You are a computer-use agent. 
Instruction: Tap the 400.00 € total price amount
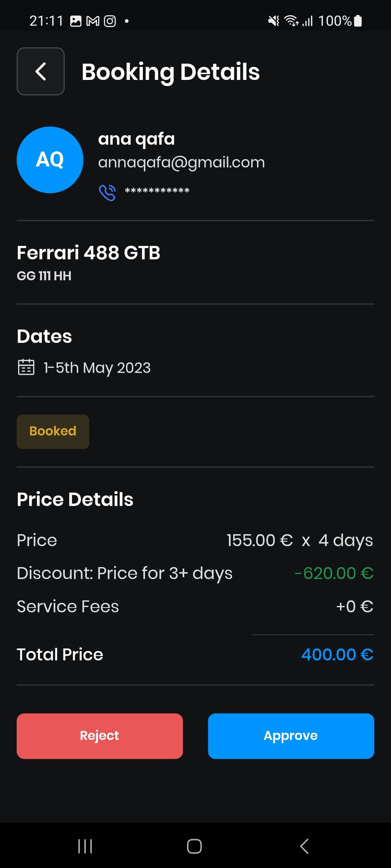click(x=337, y=654)
